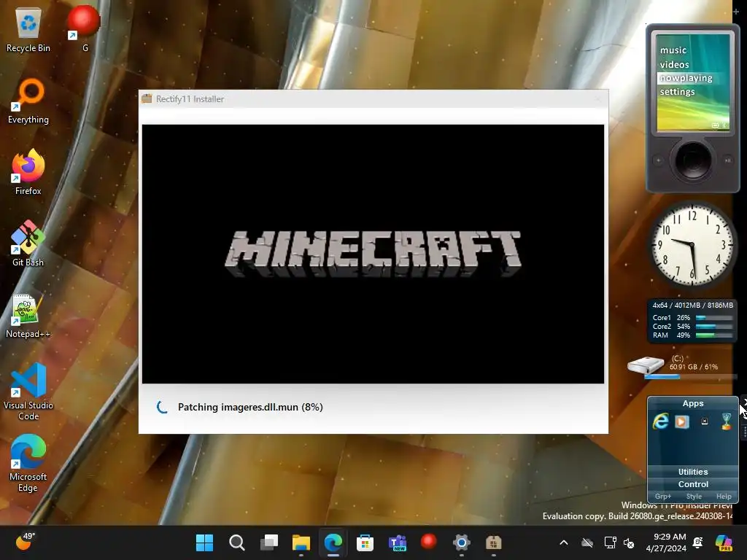Click Style in the launcher gadget
Viewport: 747px width, 560px height.
[694, 496]
